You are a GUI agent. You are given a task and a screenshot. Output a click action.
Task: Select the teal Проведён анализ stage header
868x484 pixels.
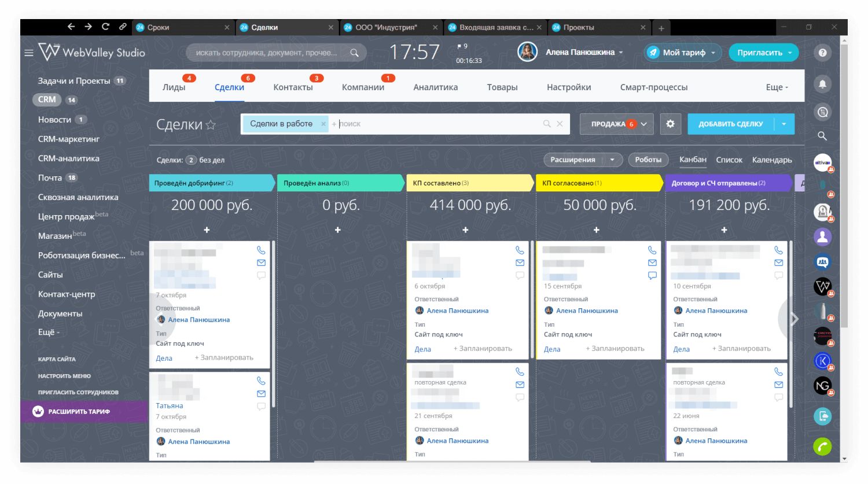tap(340, 183)
